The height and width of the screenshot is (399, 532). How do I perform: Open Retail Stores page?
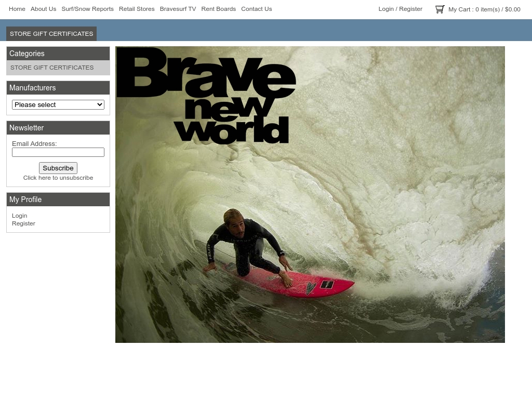point(137,9)
